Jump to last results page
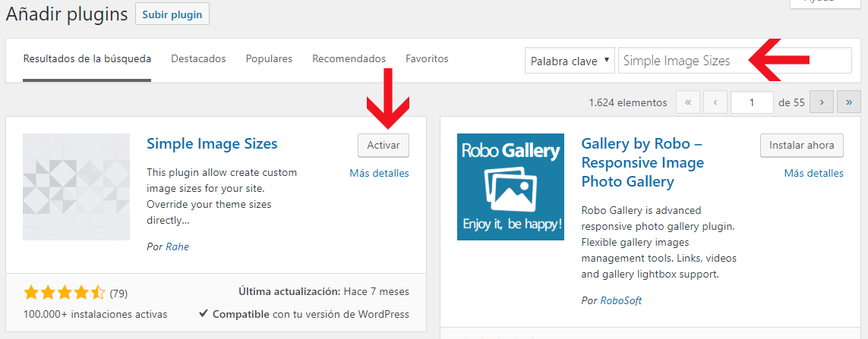The image size is (868, 339). (x=849, y=102)
